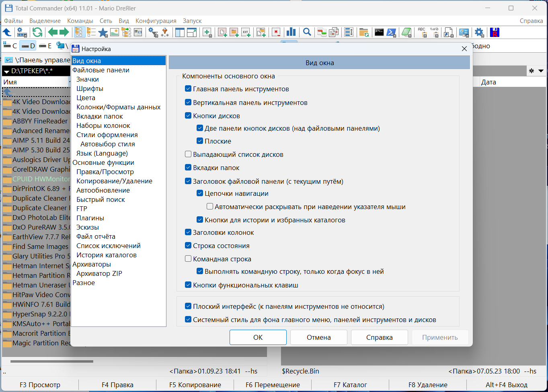
Task: Go forward with the green right arrow icon
Action: click(x=64, y=32)
